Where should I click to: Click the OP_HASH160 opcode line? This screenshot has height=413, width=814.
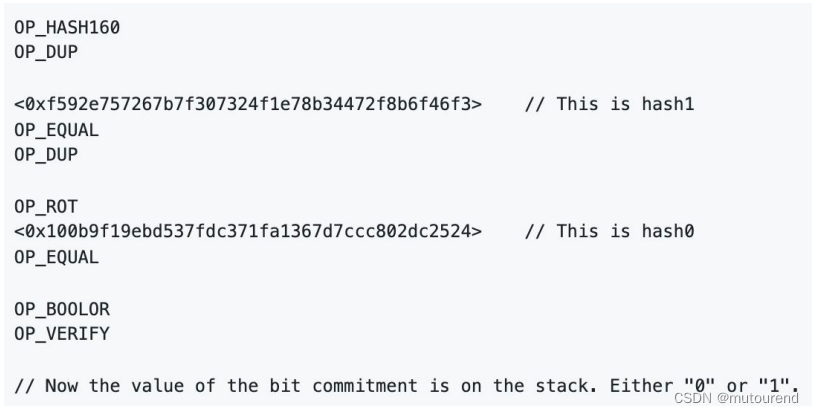(x=67, y=28)
